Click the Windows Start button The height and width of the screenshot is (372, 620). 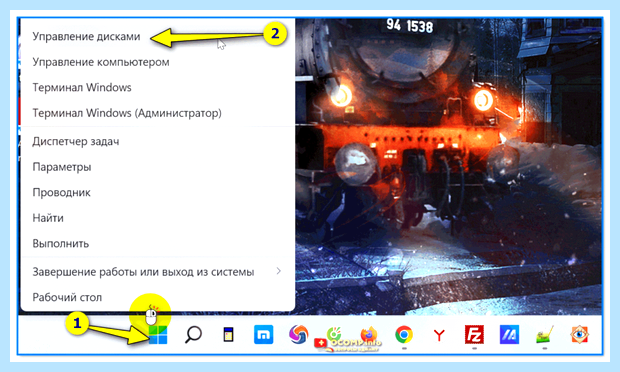coord(158,335)
